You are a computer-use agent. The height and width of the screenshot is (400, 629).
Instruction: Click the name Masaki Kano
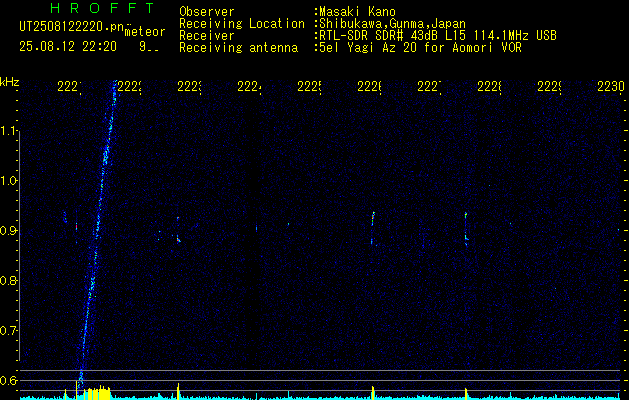click(x=357, y=12)
